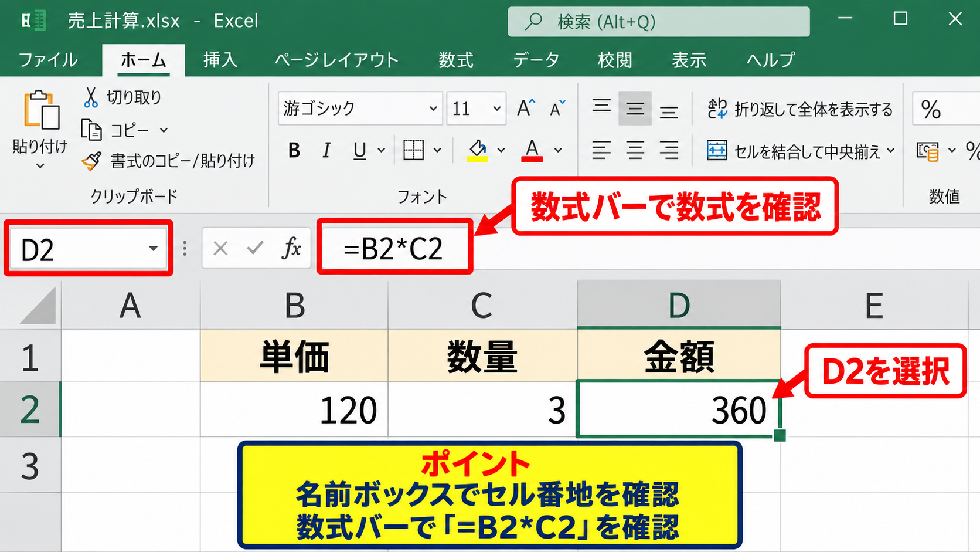
Task: Select cell B2 containing 120
Action: click(x=294, y=409)
